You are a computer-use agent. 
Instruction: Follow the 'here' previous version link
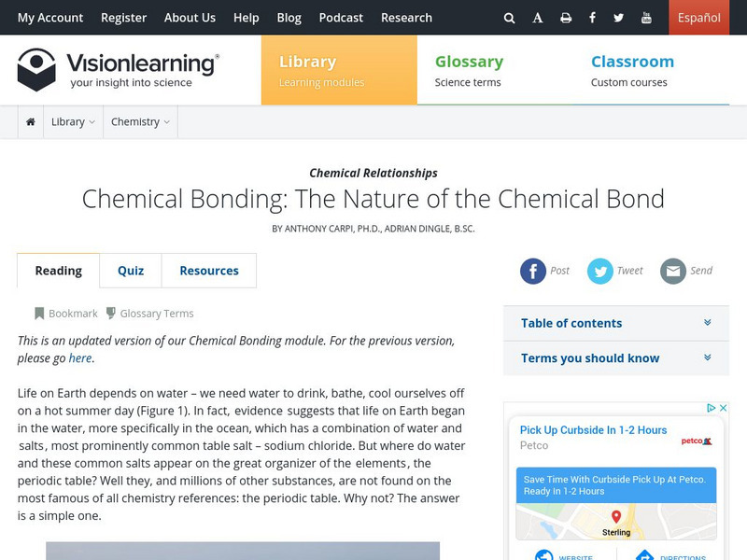click(x=80, y=357)
